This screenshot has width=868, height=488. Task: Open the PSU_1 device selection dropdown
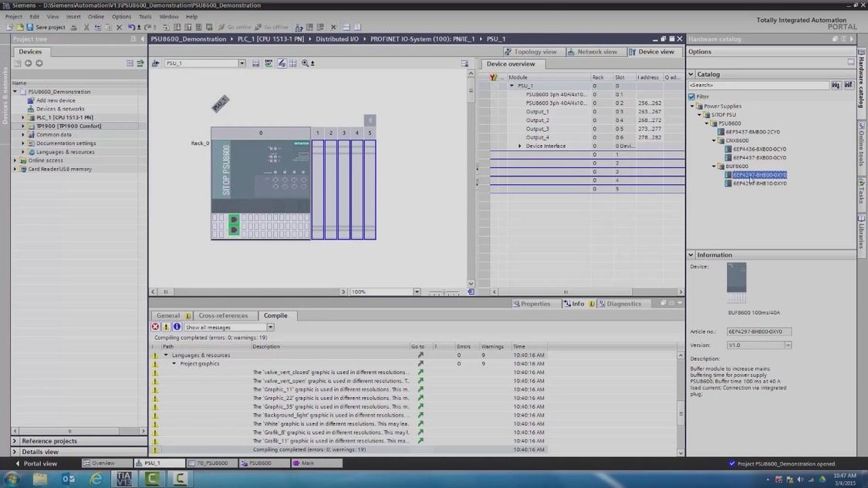(242, 64)
